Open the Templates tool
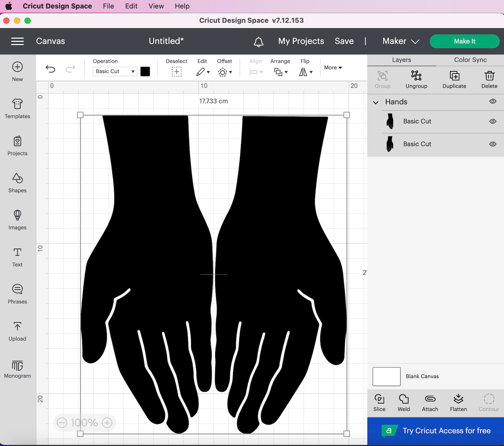The height and width of the screenshot is (446, 504). tap(17, 109)
